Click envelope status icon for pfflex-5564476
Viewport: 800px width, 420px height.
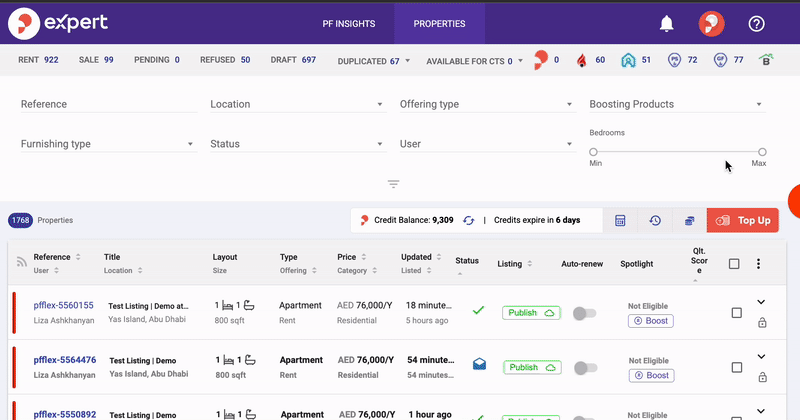(479, 364)
